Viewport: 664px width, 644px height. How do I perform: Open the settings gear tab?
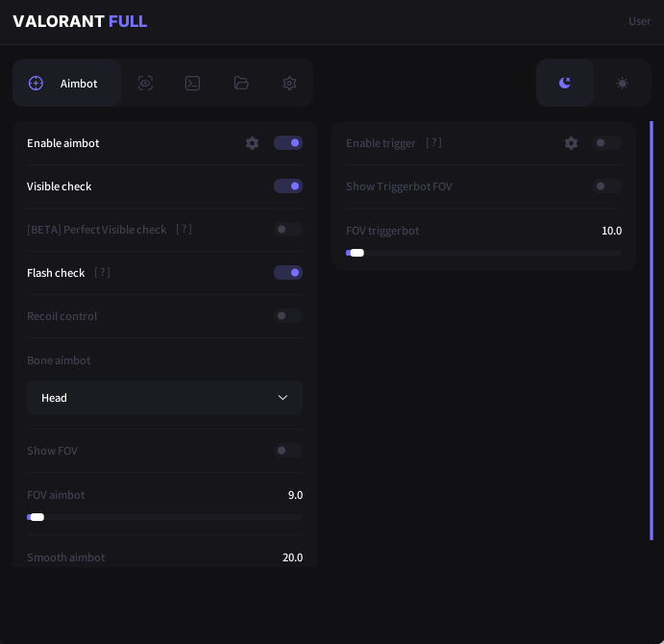[x=289, y=84]
